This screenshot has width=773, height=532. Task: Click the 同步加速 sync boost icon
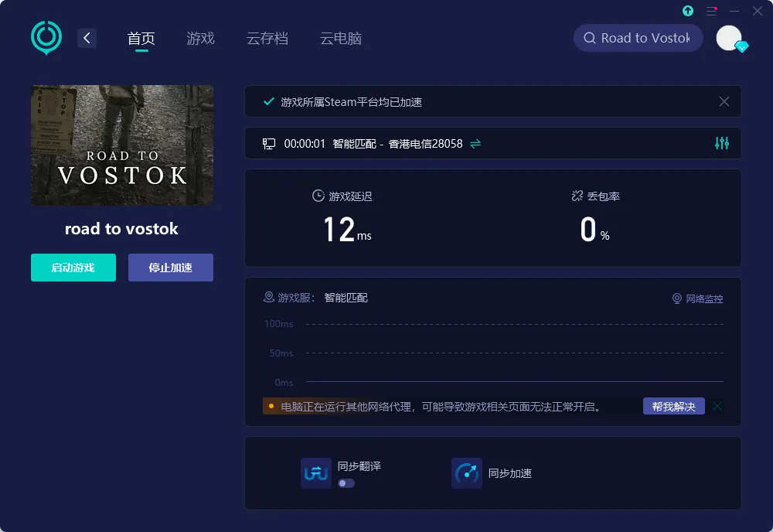click(466, 472)
